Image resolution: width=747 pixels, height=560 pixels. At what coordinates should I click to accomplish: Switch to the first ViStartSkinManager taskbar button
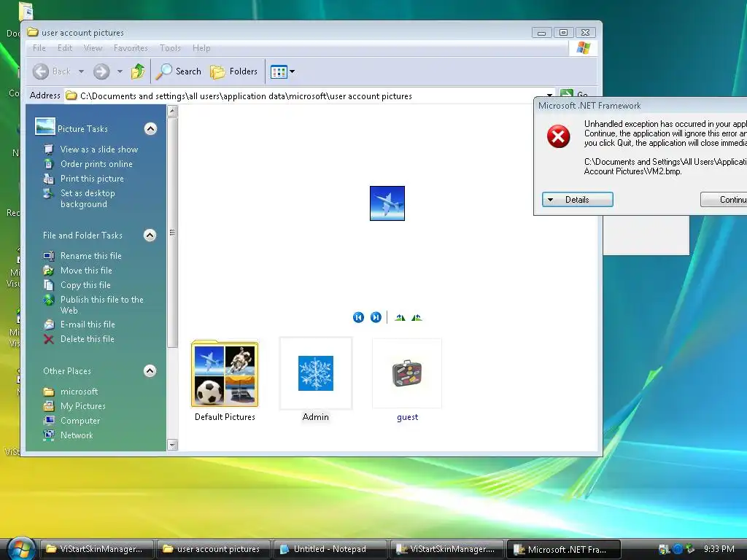(97, 549)
